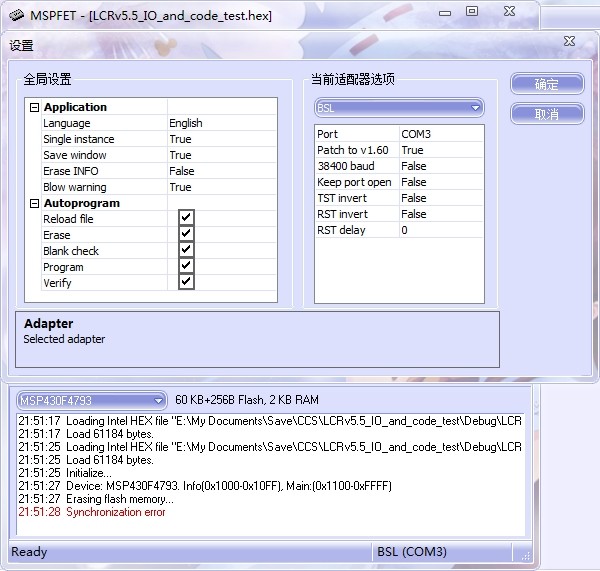Click the Autoprogram group header

pos(82,203)
